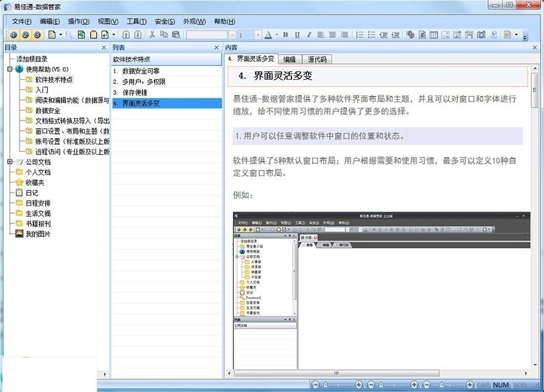Image resolution: width=544 pixels, height=392 pixels.
Task: Close the 列表 panel
Action: tap(217, 47)
